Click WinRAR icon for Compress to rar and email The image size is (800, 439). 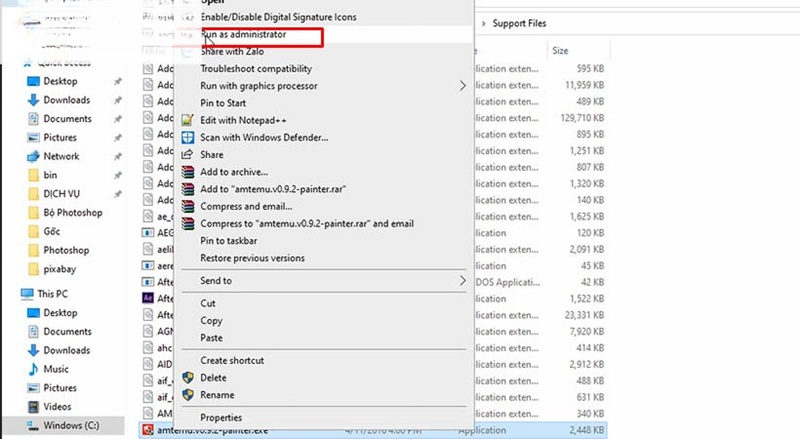188,224
